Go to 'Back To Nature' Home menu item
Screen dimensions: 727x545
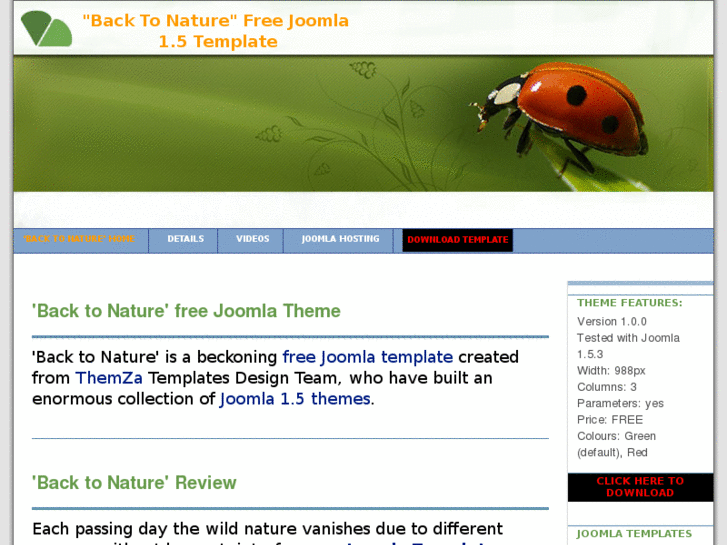79,239
